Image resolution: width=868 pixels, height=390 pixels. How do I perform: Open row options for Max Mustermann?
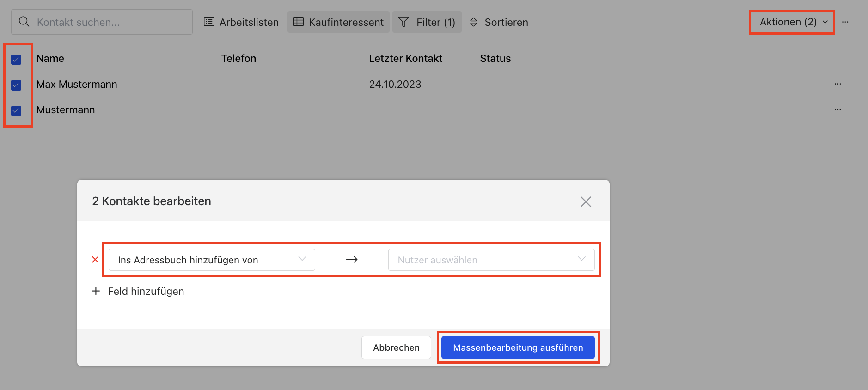(x=837, y=84)
